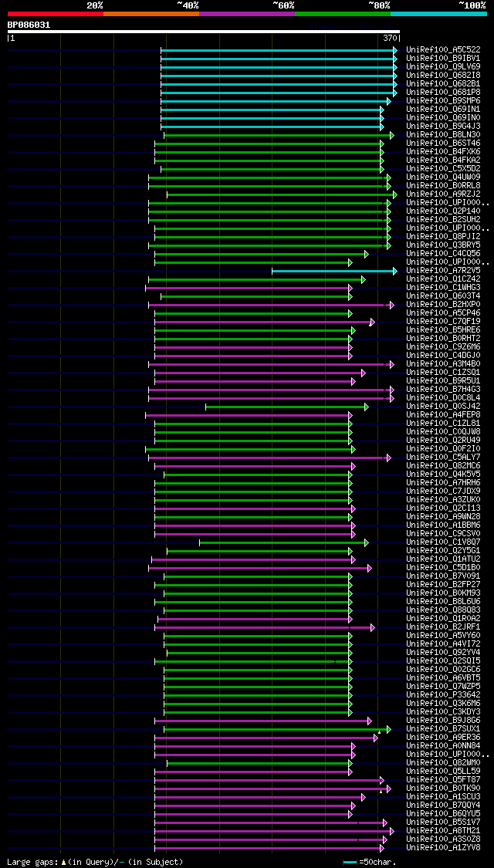Select the UniRef100_A1ZYV8 label
The image size is (494, 868).
pyautogui.click(x=443, y=847)
